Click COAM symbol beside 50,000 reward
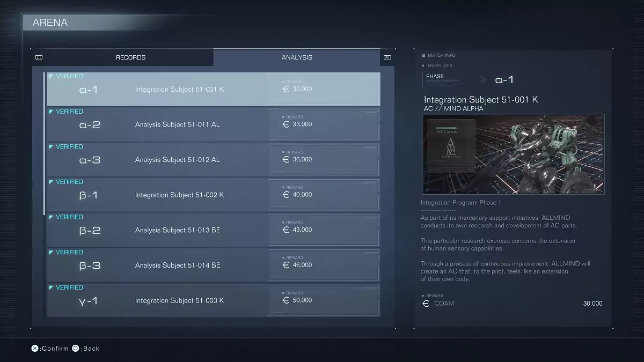The width and height of the screenshot is (644, 362). pos(286,300)
